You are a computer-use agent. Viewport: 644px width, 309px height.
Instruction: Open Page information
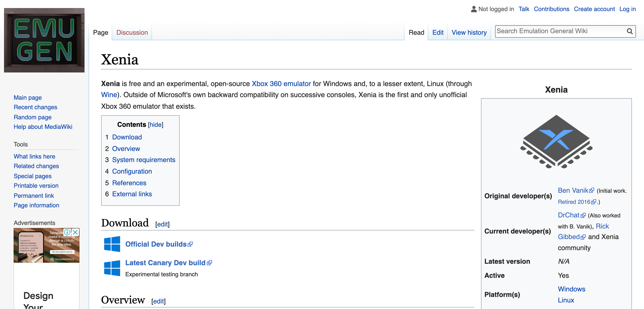[36, 205]
